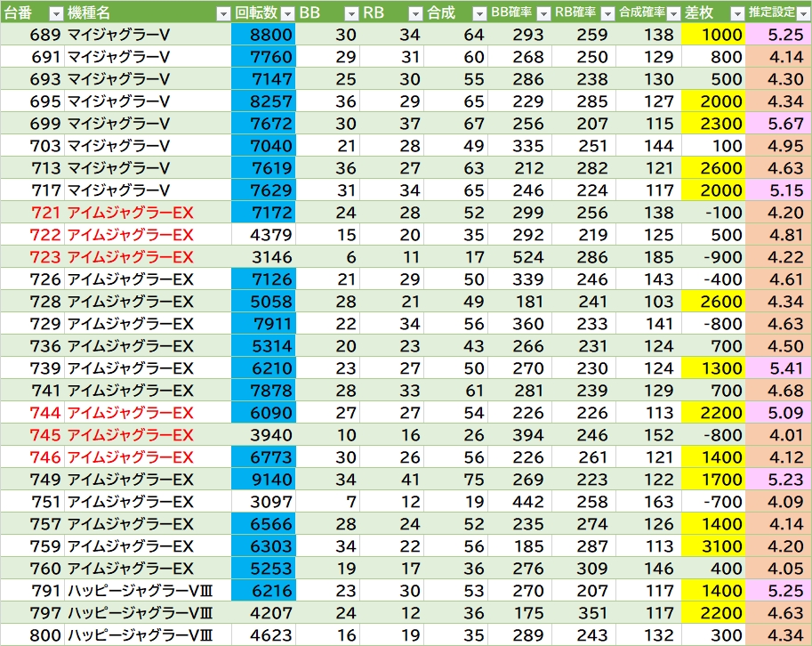Open the 合成 column filter dropdown
Screen dimensions: 812x646
coord(480,14)
